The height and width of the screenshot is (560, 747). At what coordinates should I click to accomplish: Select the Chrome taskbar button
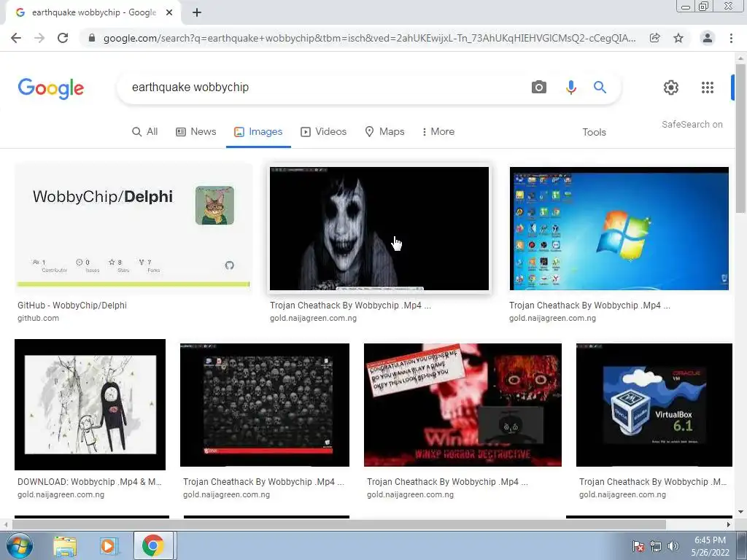tap(152, 545)
